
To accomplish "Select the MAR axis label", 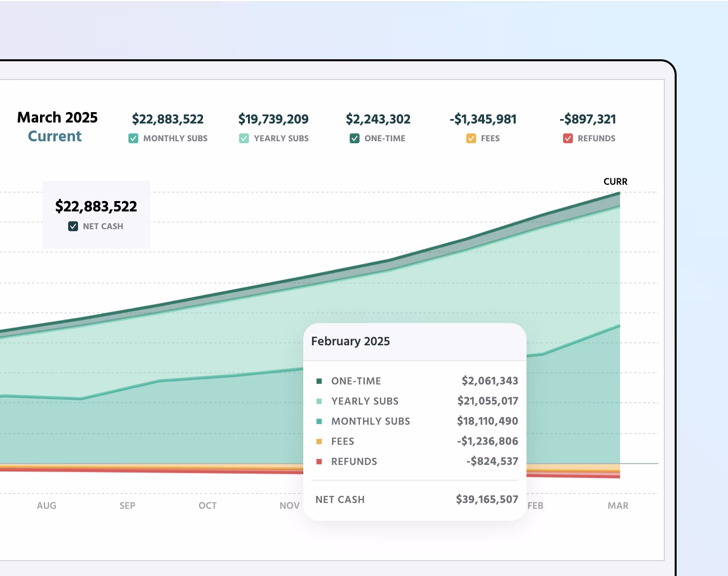I will click(x=617, y=505).
